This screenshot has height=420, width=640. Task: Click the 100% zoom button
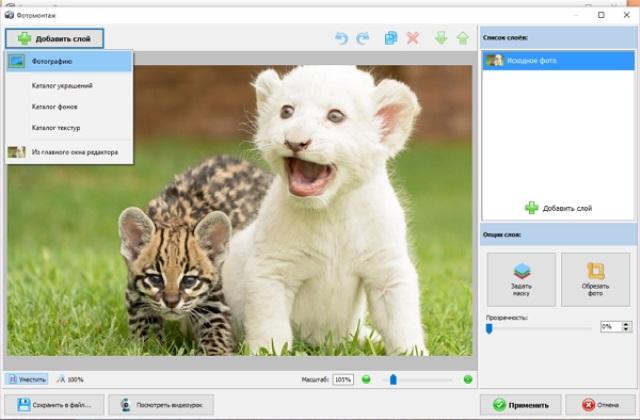tap(70, 379)
